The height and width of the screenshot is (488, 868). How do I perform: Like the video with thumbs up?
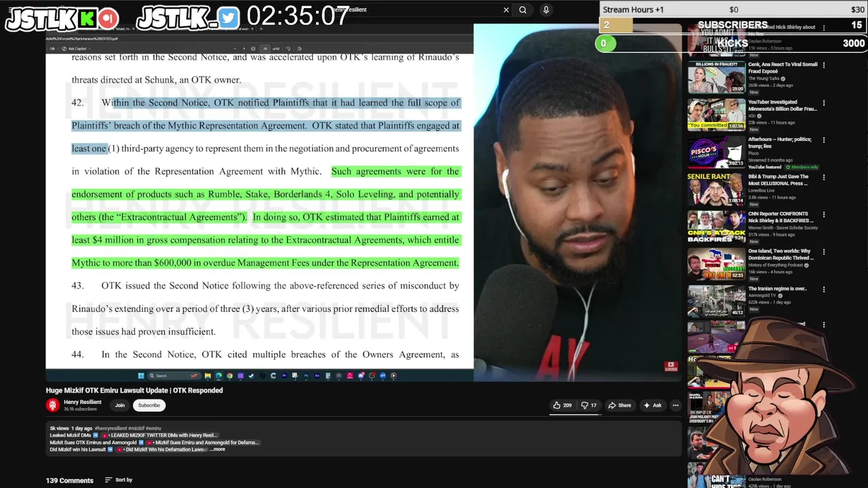561,405
